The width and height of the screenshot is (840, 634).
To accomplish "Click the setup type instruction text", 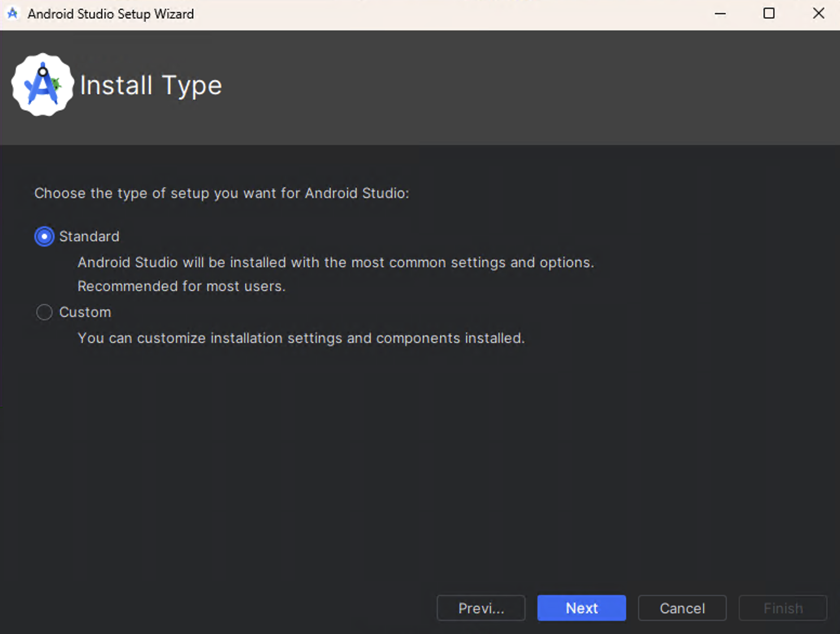I will 221,193.
